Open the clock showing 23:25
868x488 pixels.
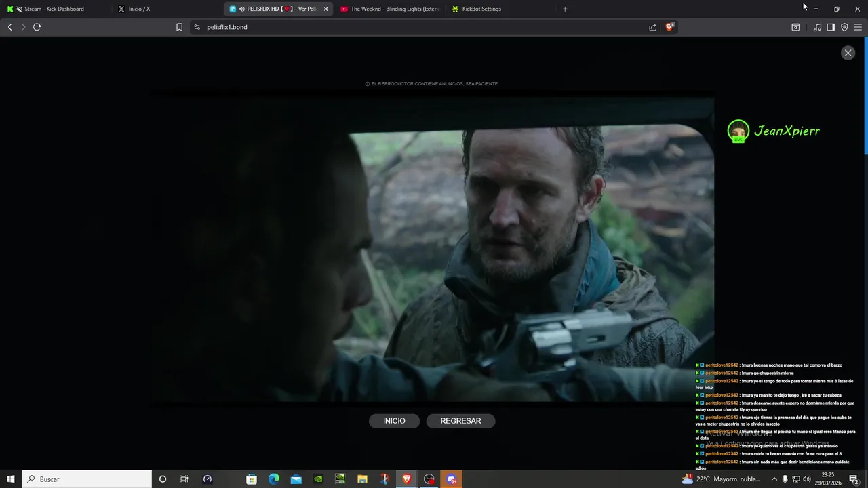828,479
